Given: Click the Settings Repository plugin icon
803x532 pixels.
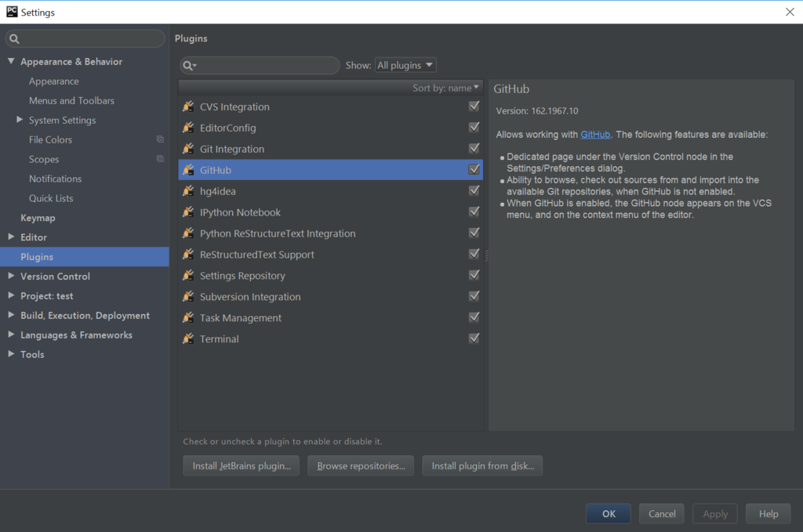Looking at the screenshot, I should [x=188, y=275].
